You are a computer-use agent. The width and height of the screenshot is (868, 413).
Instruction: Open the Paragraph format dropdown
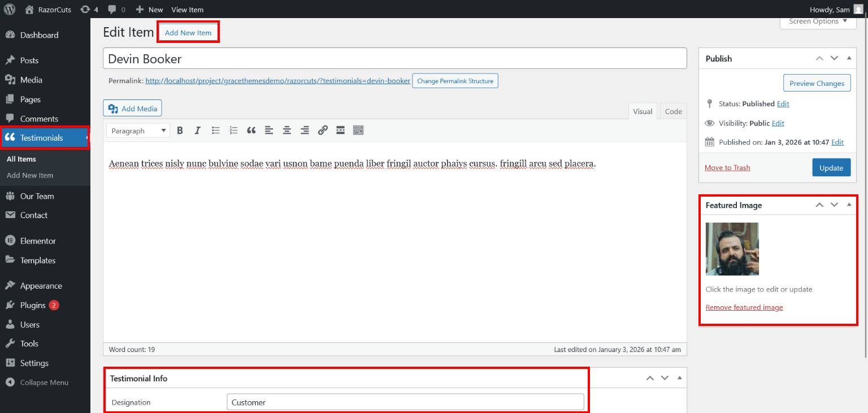(138, 131)
